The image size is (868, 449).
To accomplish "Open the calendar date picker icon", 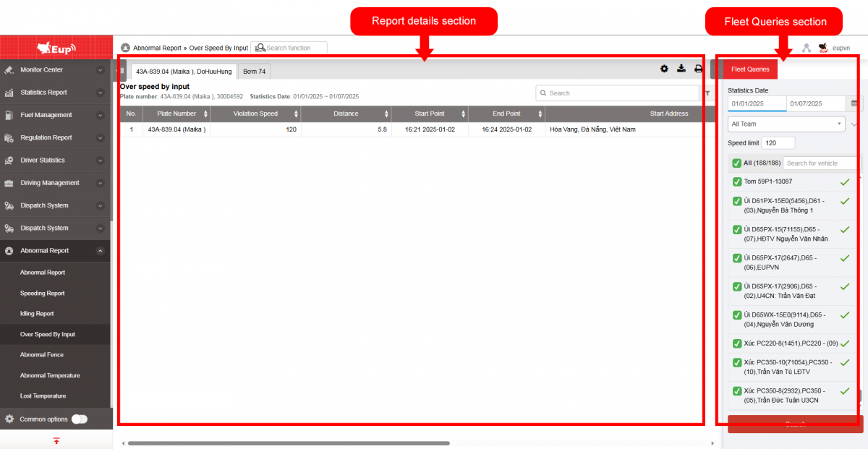I will (x=854, y=104).
